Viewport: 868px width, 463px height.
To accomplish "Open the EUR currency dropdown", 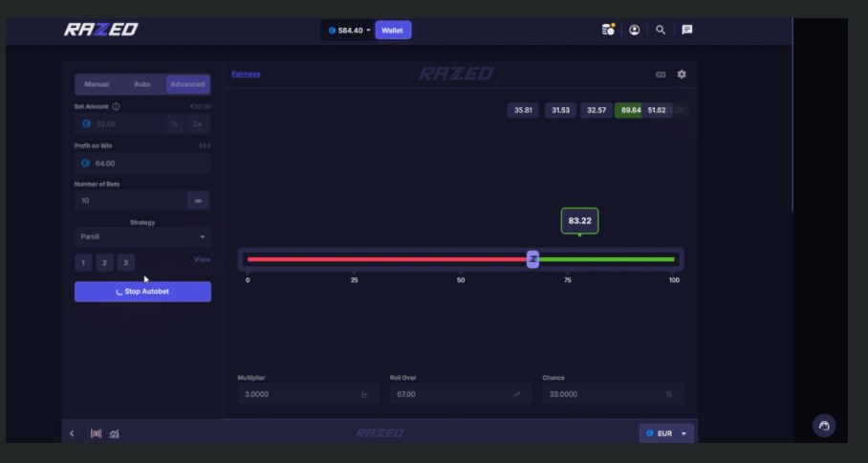I will [x=666, y=433].
